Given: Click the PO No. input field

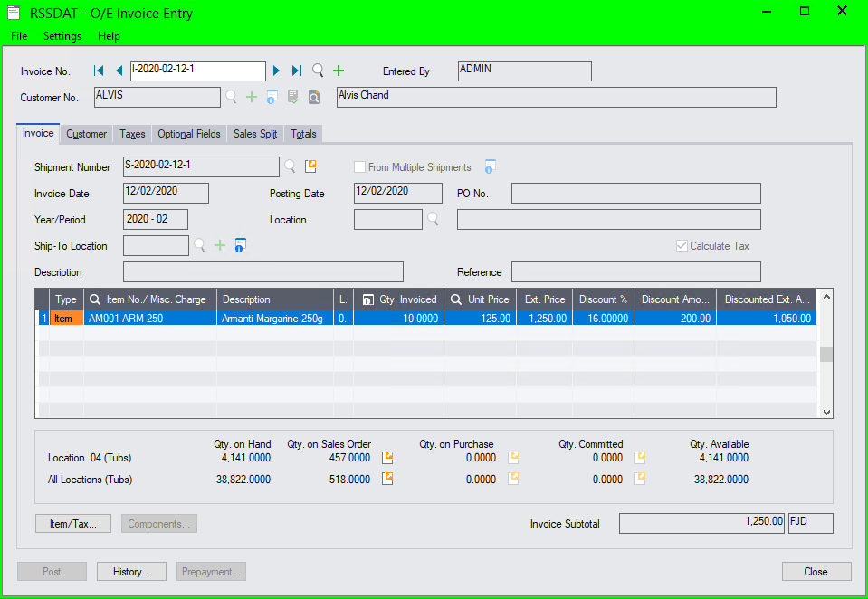Looking at the screenshot, I should pos(635,194).
